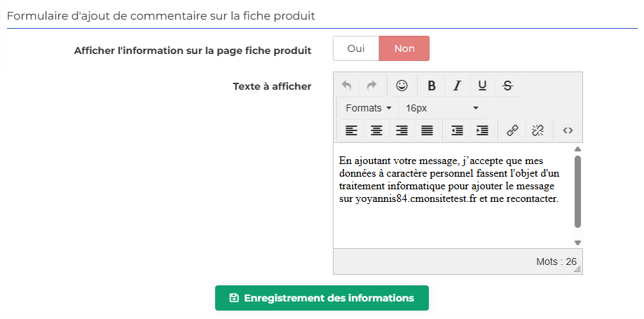Click the redo arrow icon
The image size is (644, 319).
pyautogui.click(x=371, y=86)
